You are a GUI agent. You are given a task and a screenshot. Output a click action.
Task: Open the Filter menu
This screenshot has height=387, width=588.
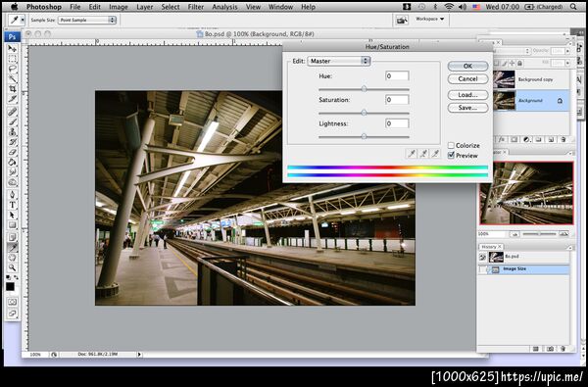[x=196, y=7]
